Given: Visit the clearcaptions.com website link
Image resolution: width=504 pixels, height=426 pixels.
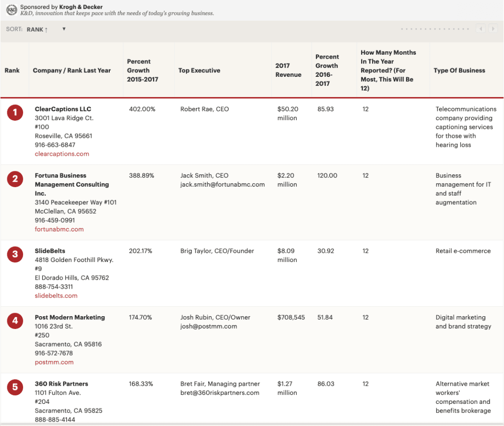Looking at the screenshot, I should (x=62, y=154).
